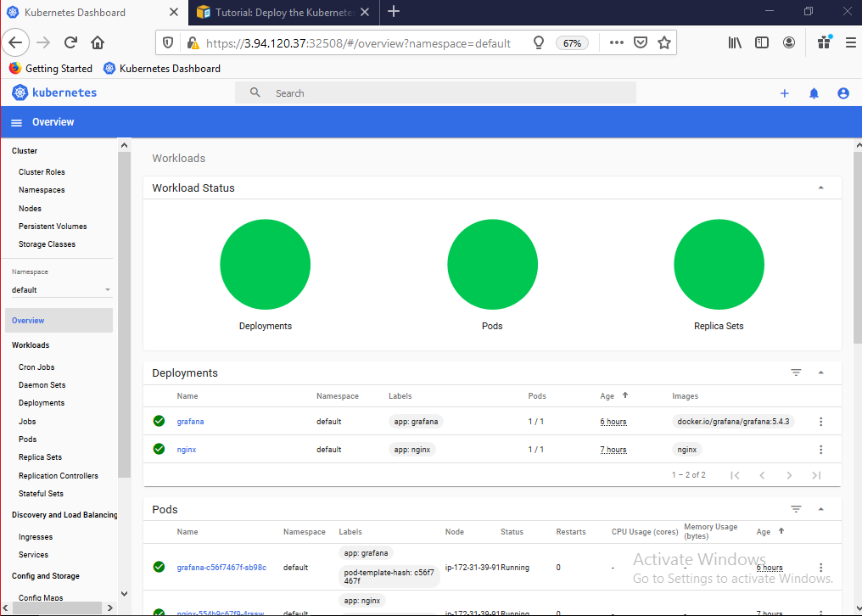Click the sidebar scroll down arrow

124,594
